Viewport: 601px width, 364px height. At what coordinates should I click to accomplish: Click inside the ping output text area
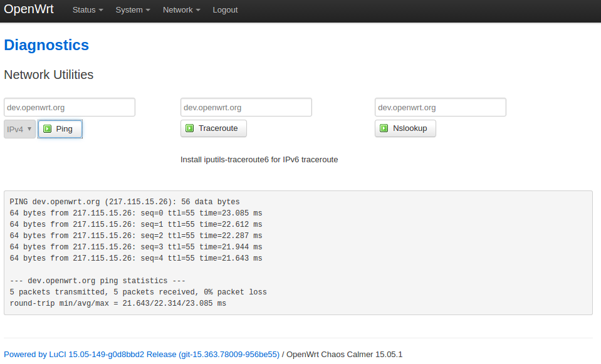[298, 253]
